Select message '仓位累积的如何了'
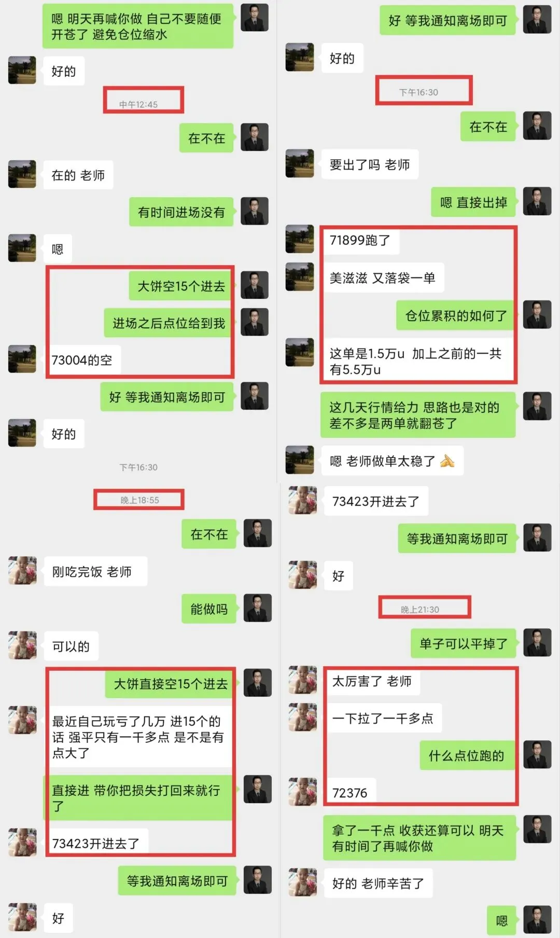Image resolution: width=560 pixels, height=938 pixels. click(456, 315)
